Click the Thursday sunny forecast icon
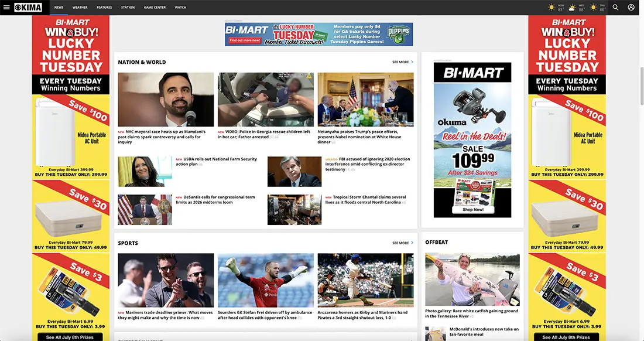The image size is (644, 341). (593, 8)
